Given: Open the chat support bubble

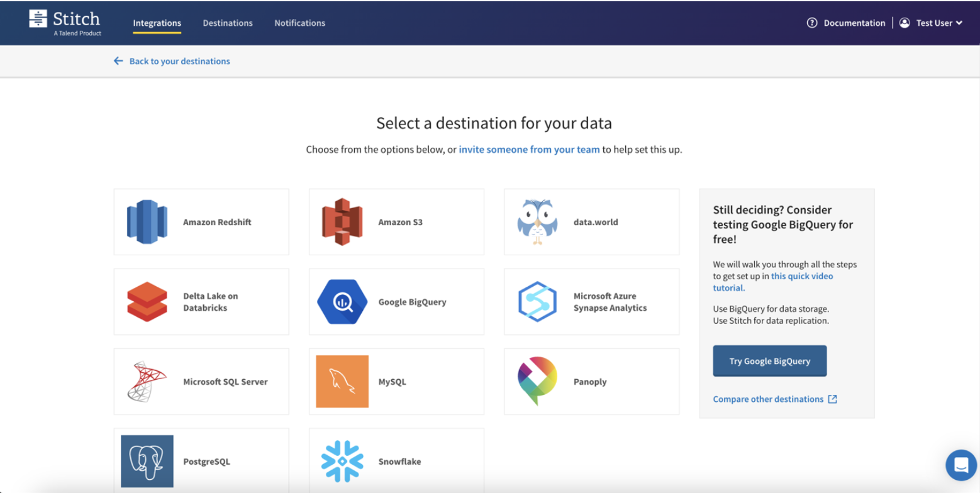Looking at the screenshot, I should click(961, 465).
